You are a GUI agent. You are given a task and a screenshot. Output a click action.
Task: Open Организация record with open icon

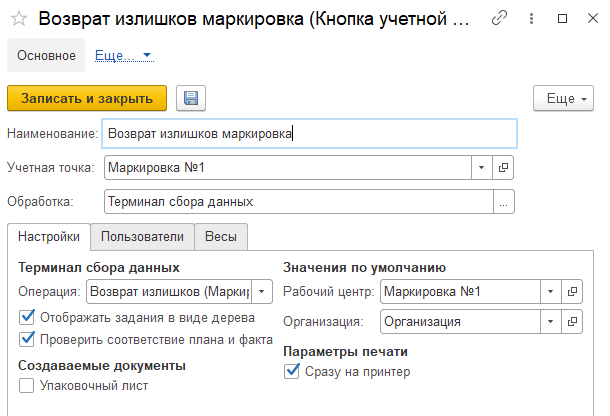pos(573,321)
